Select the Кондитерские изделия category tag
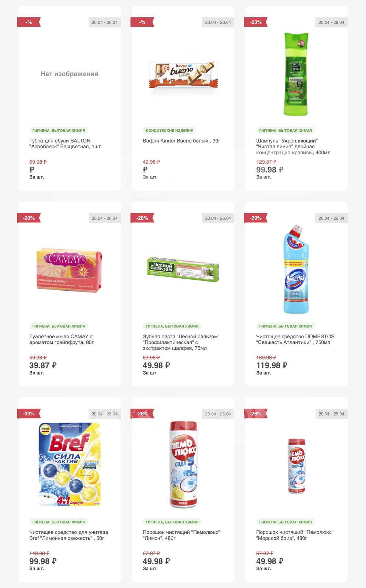Viewport: 366px width, 588px height. (x=169, y=130)
